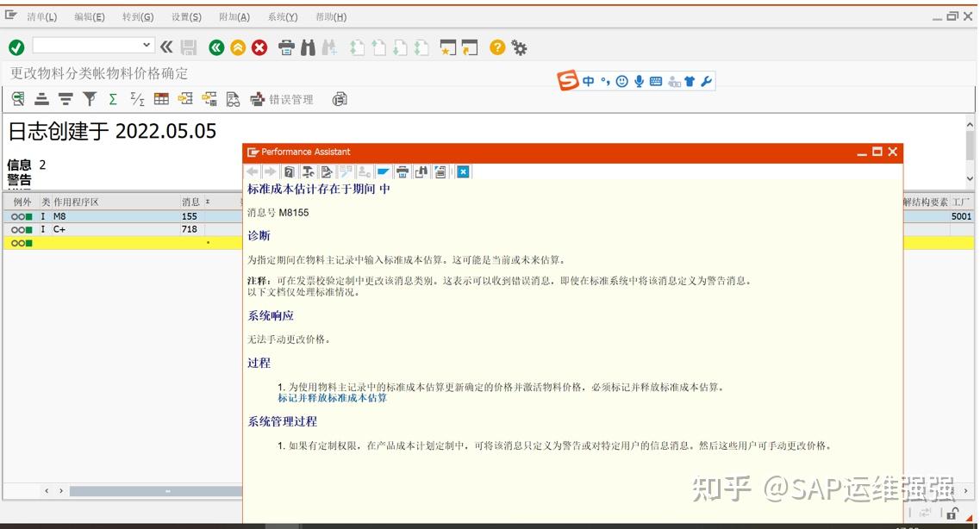Open the glossary book icon in Performance Assistant

[288, 171]
